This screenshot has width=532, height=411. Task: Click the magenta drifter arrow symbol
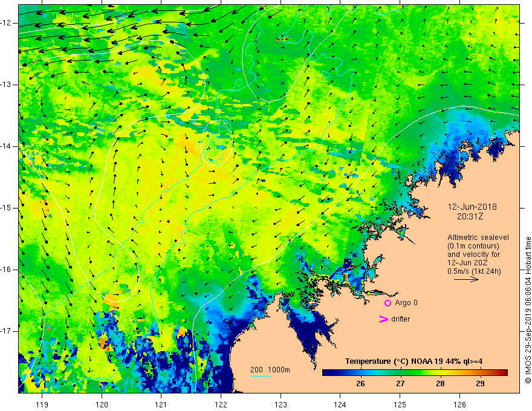pos(384,319)
